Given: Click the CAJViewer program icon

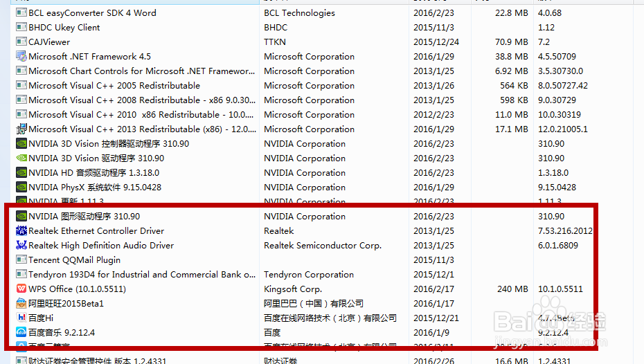Looking at the screenshot, I should (x=21, y=42).
